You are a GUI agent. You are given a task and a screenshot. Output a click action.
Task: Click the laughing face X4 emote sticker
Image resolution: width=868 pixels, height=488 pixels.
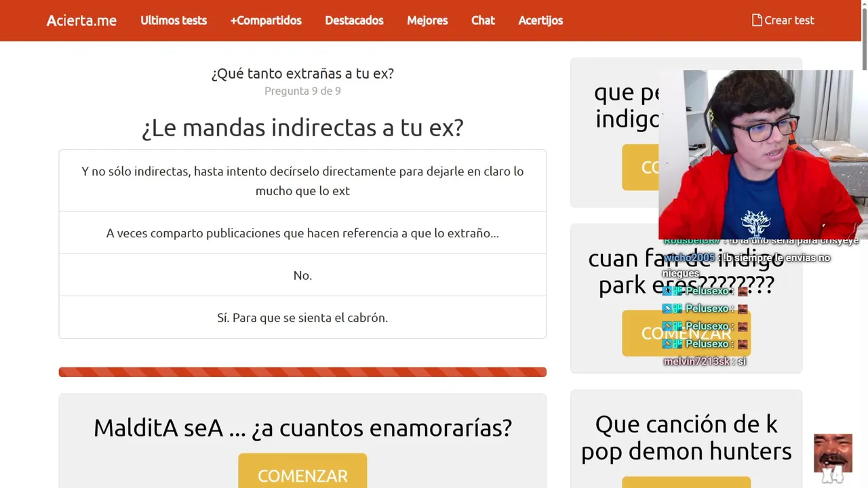click(833, 458)
